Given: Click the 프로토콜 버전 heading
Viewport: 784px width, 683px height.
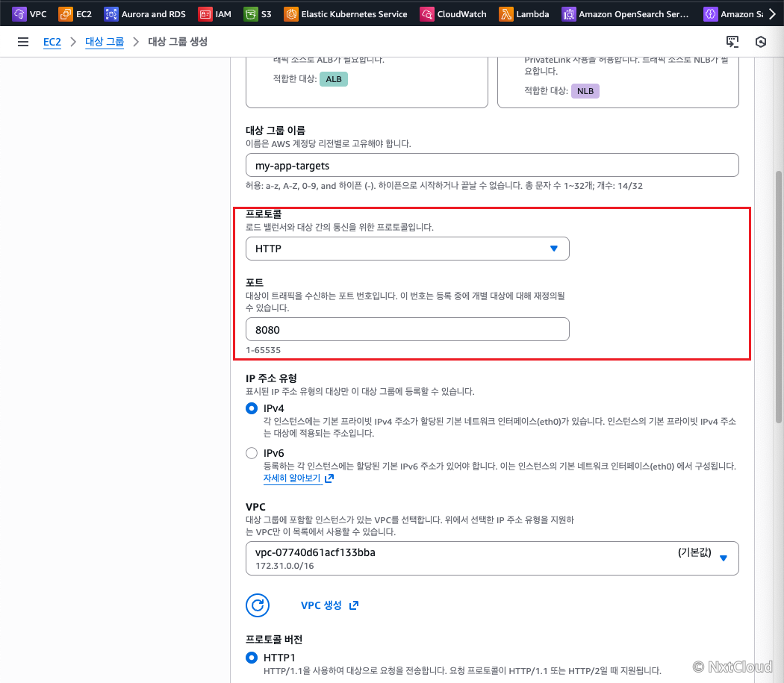Looking at the screenshot, I should [x=274, y=640].
